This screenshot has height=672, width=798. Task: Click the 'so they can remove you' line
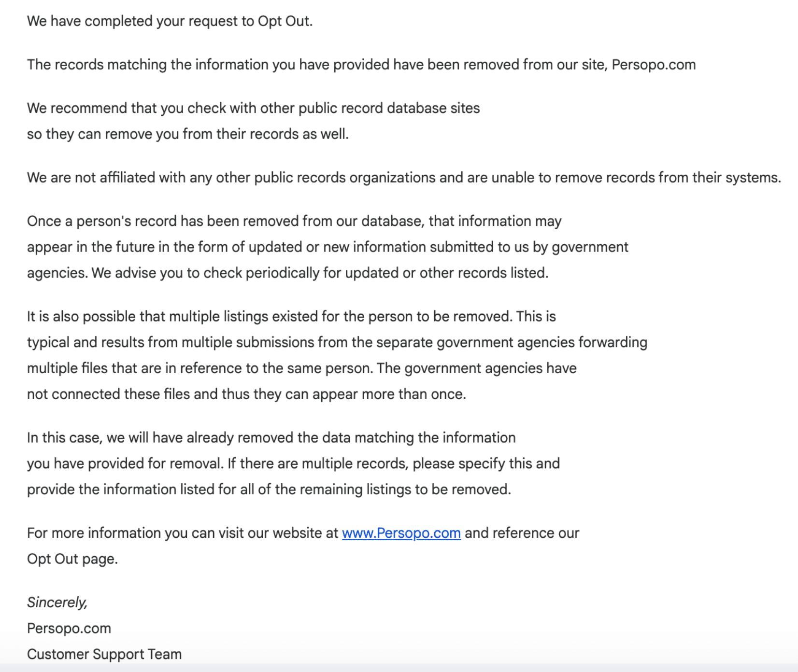coord(187,134)
